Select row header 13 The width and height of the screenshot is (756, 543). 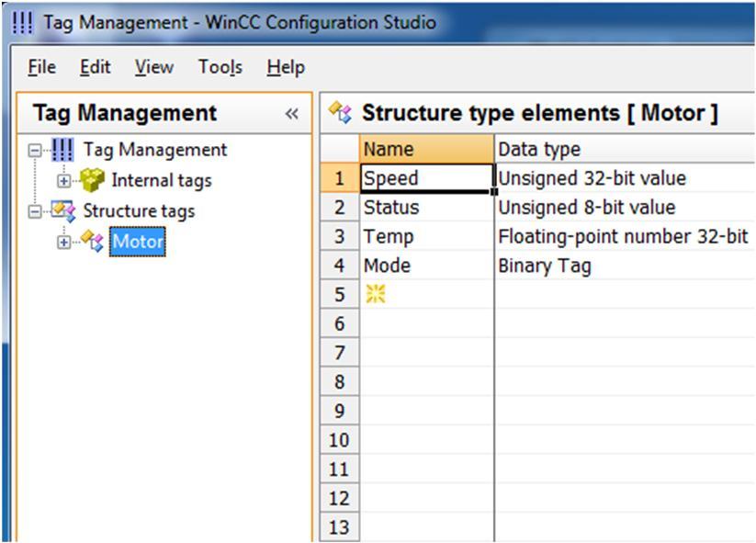[340, 526]
